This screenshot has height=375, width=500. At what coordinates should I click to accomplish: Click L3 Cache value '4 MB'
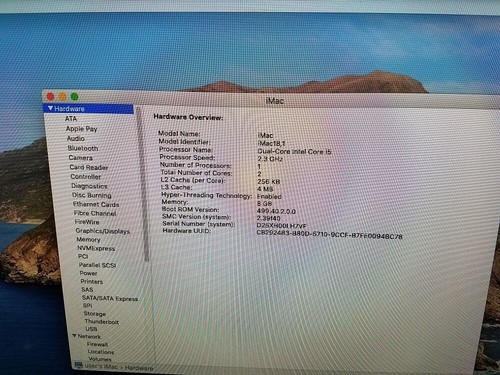pyautogui.click(x=265, y=189)
